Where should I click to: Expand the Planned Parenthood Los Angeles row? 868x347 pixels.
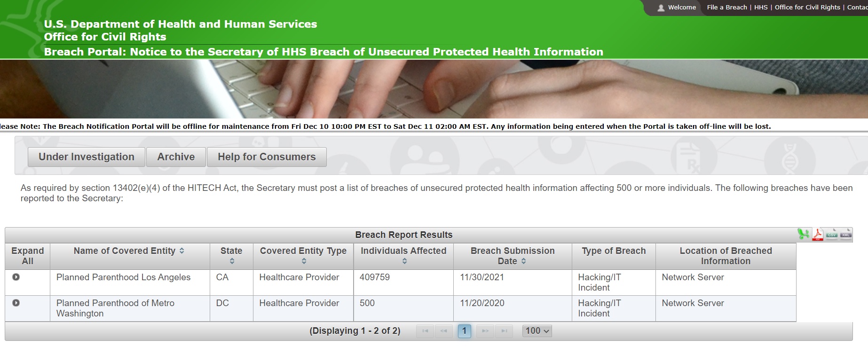tap(16, 277)
